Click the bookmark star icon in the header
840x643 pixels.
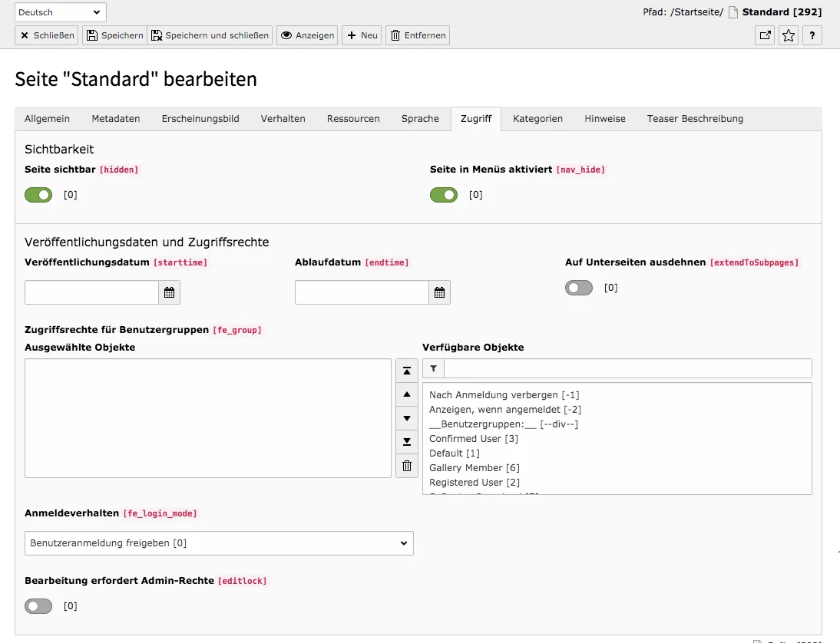(x=788, y=35)
